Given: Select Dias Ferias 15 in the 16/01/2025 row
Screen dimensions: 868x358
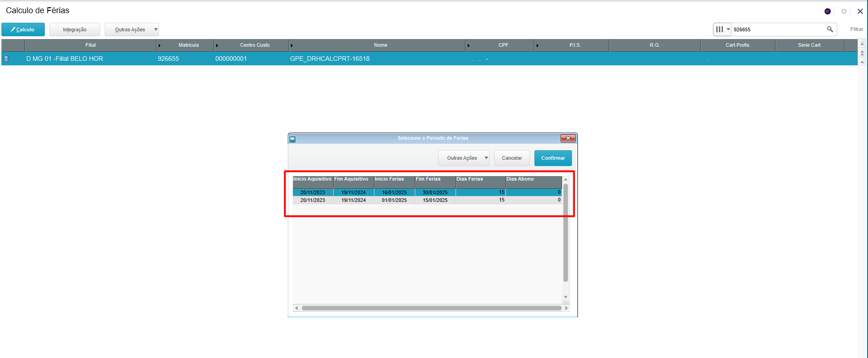Looking at the screenshot, I should coord(480,192).
